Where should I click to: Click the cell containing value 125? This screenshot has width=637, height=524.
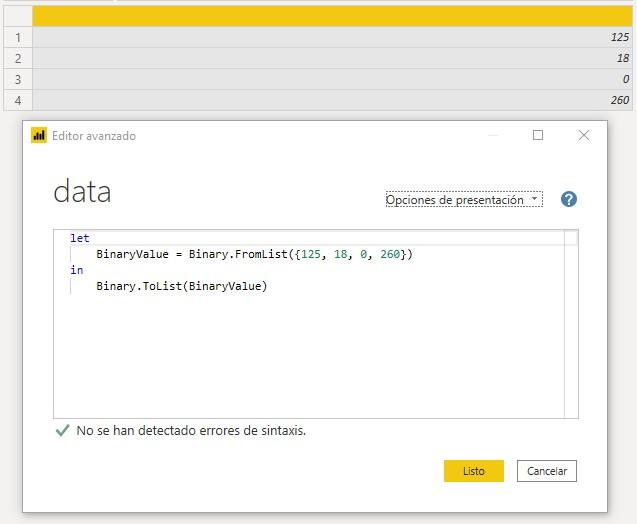click(332, 37)
